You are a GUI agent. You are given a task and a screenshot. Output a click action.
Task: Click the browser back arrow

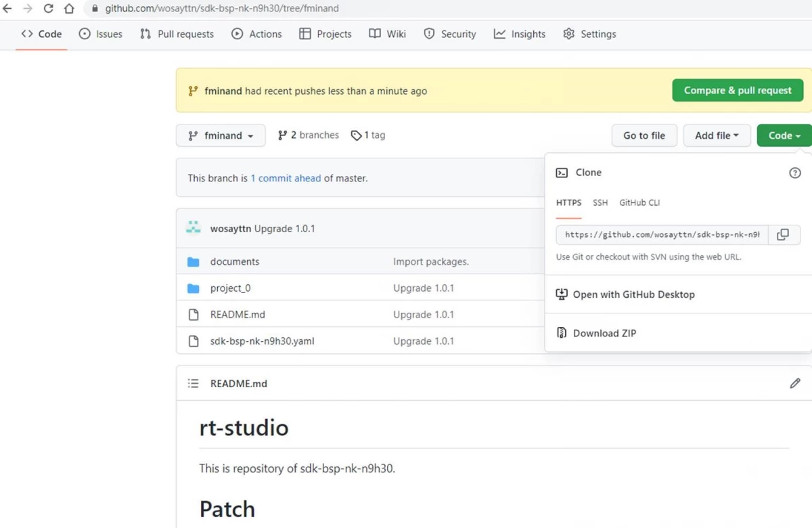[7, 9]
